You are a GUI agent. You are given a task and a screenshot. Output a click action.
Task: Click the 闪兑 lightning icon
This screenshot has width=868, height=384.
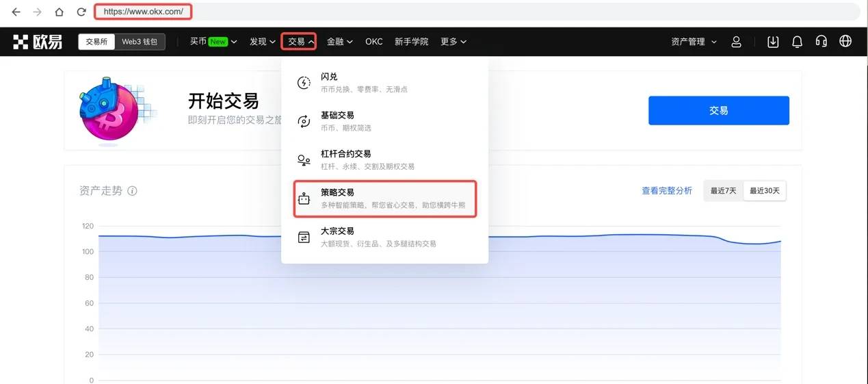pos(304,83)
